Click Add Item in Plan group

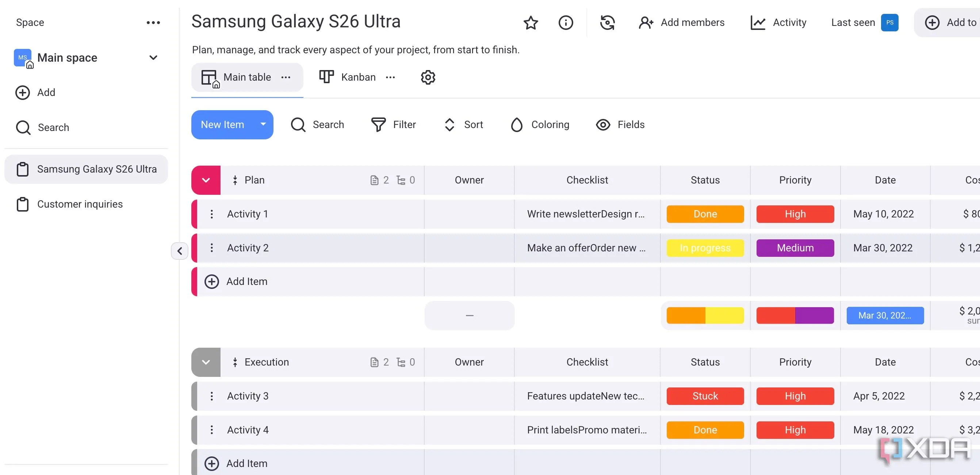coord(246,282)
